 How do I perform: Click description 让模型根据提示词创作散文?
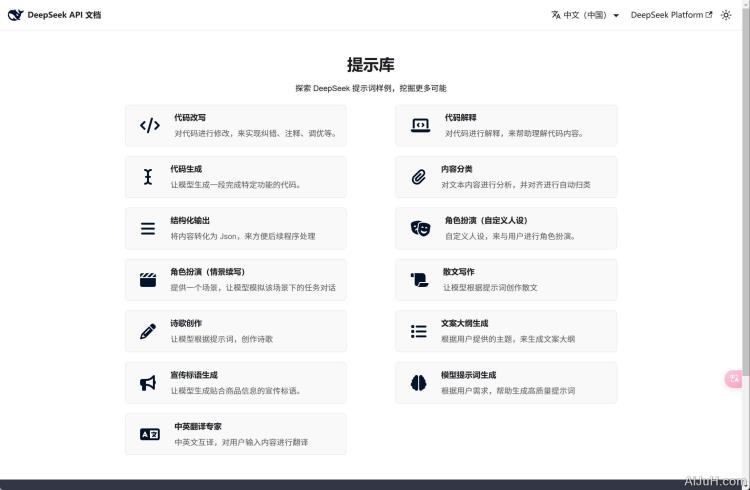490,288
